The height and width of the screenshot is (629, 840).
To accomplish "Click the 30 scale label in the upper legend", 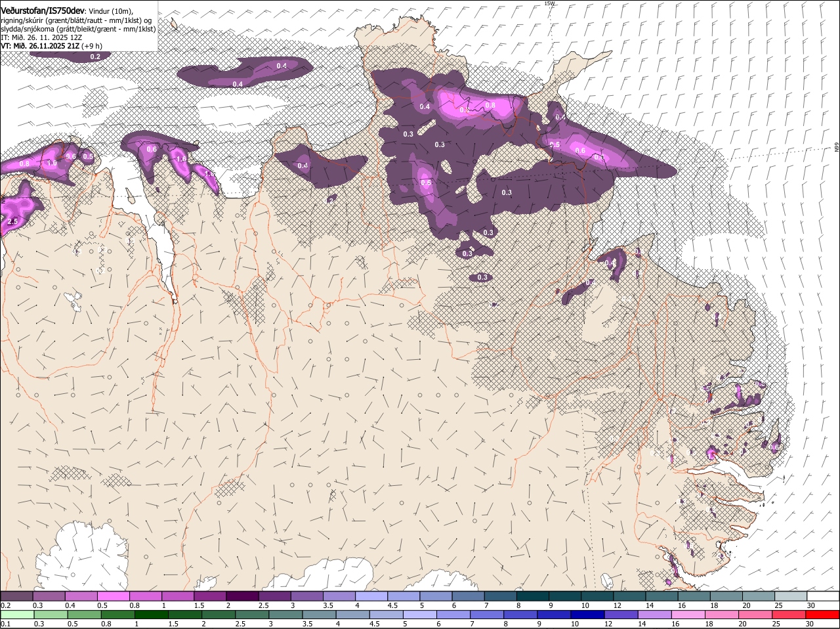I will [810, 605].
